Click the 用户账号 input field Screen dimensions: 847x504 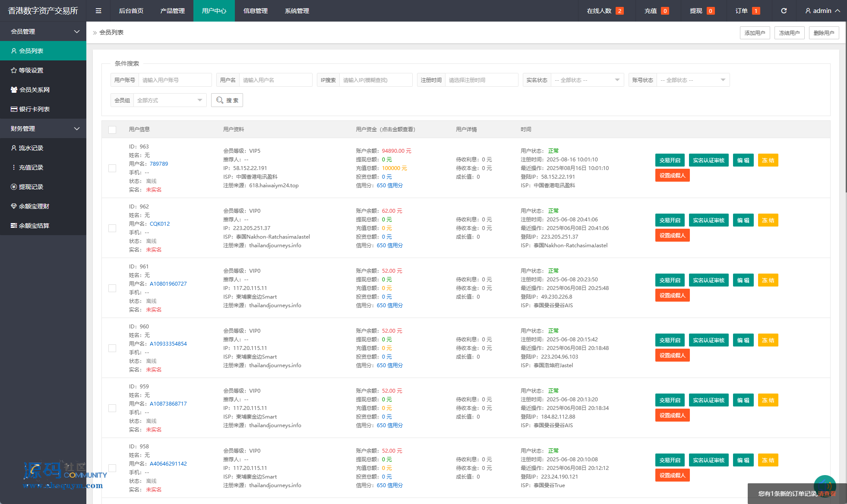(x=175, y=80)
